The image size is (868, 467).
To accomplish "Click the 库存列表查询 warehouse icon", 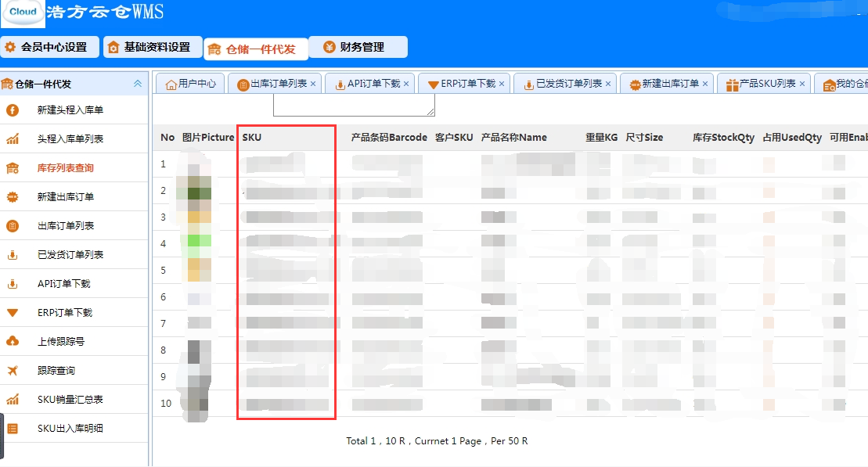I will [13, 167].
